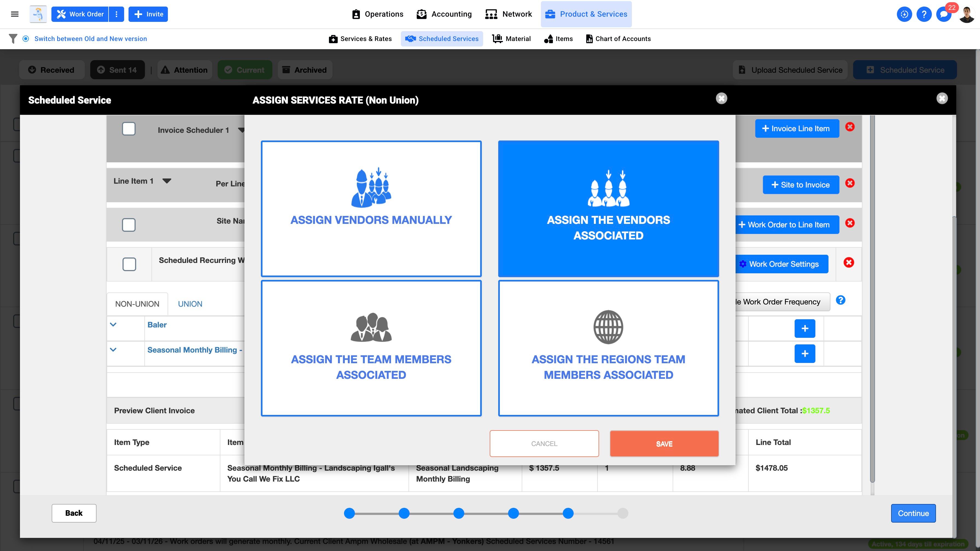Open Work Order three-dot options menu
980x551 pixels.
[x=116, y=14]
